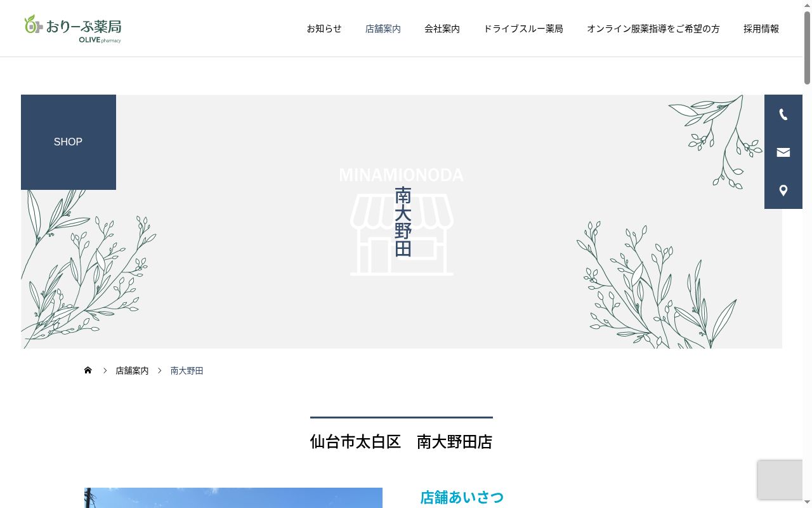
Task: Click the MINAMIONODA banner title
Action: pos(402,175)
